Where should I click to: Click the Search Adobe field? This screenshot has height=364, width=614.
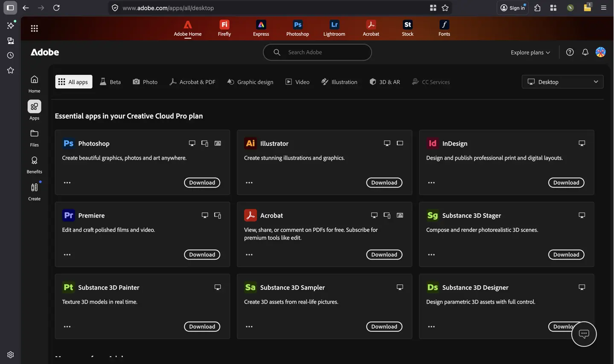pyautogui.click(x=317, y=52)
